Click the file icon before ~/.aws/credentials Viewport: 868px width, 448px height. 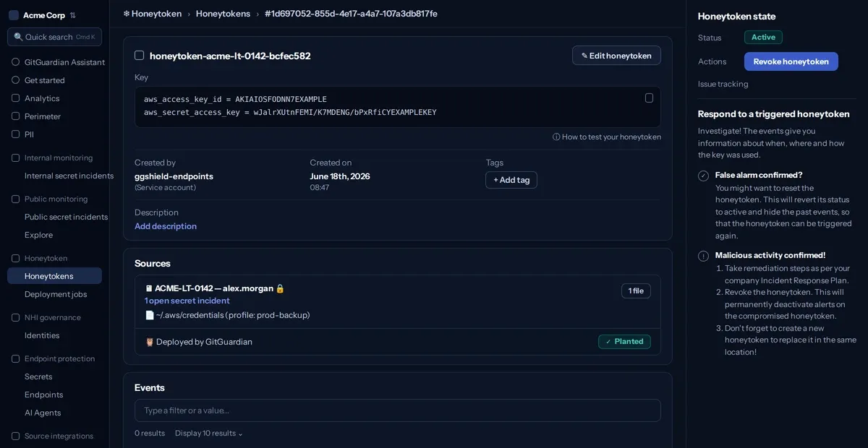150,315
